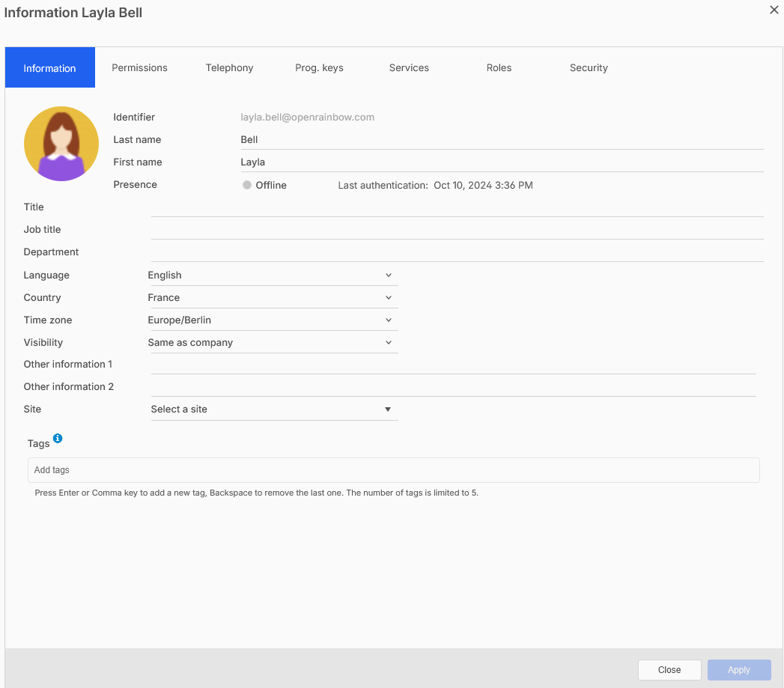The image size is (784, 688).
Task: Close the Information dialog with X
Action: pyautogui.click(x=774, y=10)
